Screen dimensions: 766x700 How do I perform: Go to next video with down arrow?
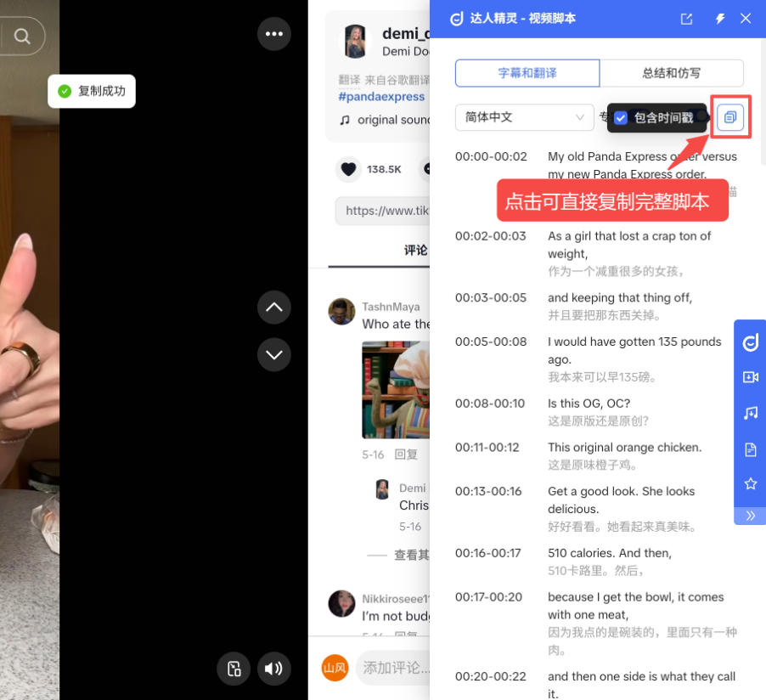point(274,354)
